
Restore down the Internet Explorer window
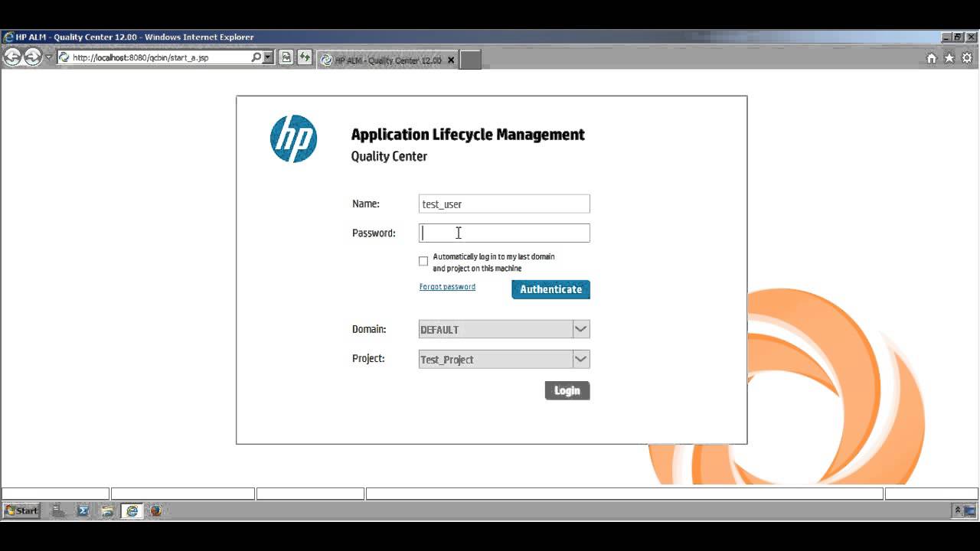click(958, 37)
